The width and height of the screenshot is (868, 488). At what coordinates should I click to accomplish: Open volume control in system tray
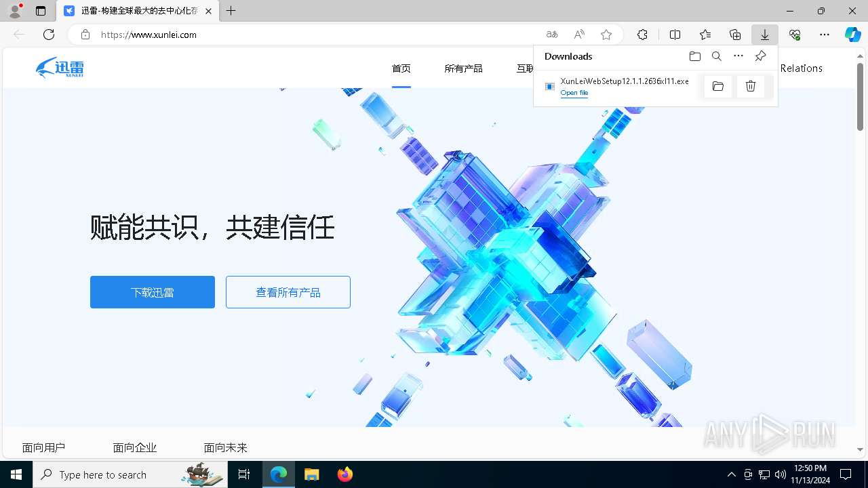click(781, 474)
